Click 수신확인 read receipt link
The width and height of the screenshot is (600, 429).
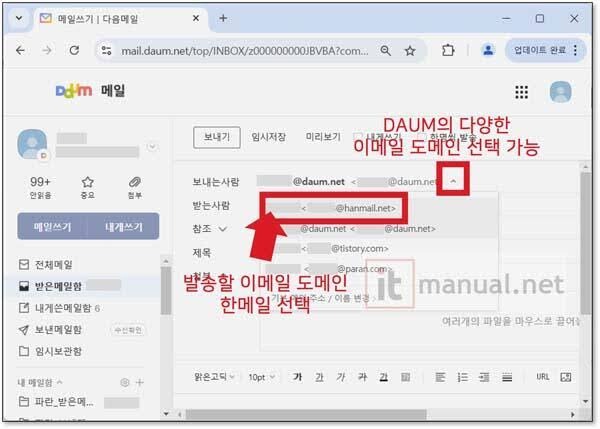128,330
